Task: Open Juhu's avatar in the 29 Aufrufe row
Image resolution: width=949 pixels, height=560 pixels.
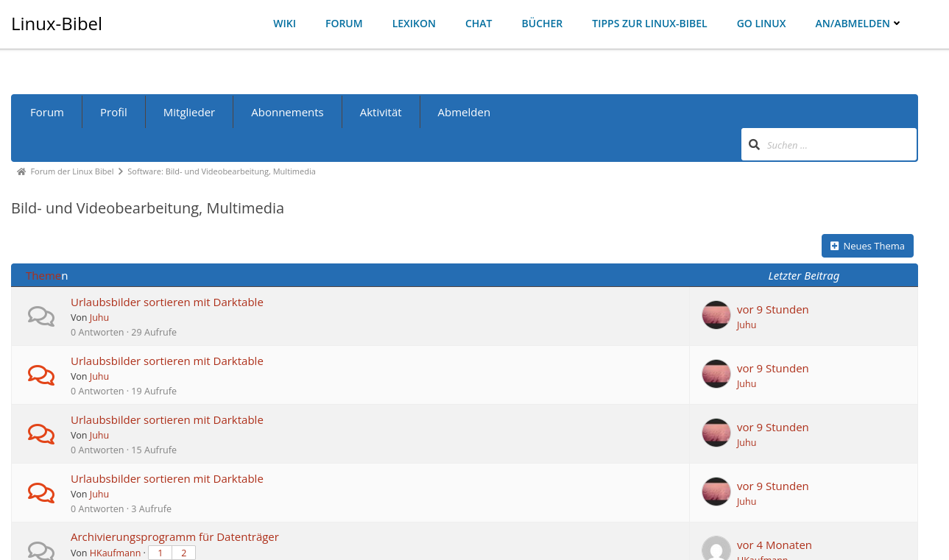Action: pyautogui.click(x=716, y=315)
